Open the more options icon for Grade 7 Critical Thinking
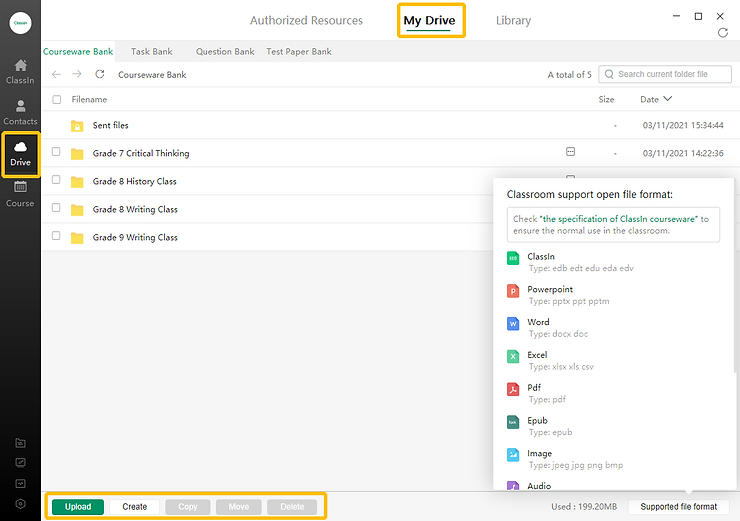Viewport: 740px width, 521px height. coord(570,152)
